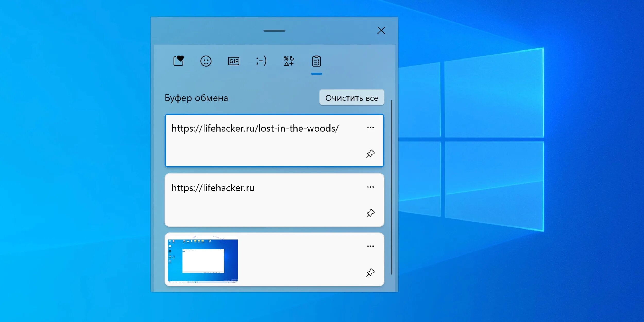Image resolution: width=644 pixels, height=322 pixels.
Task: Select the desktop screenshot thumbnail
Action: point(203,260)
